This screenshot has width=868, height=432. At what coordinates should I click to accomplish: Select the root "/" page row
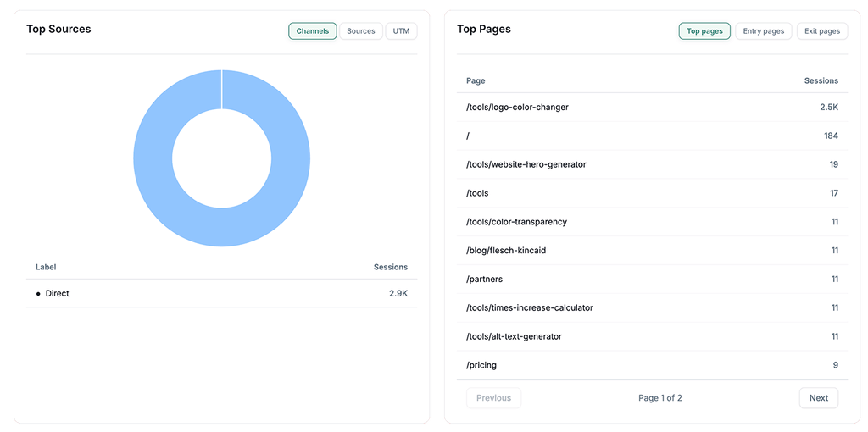click(x=652, y=136)
